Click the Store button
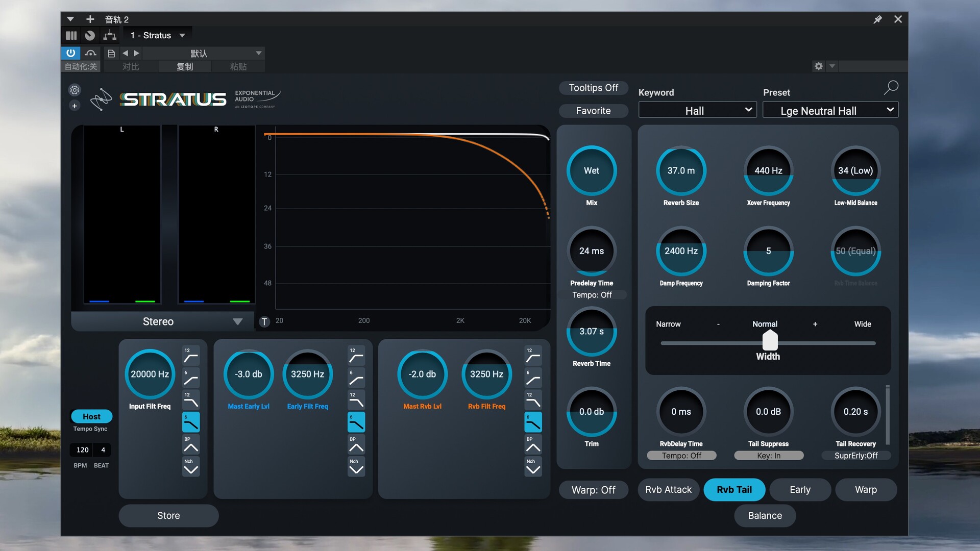 pyautogui.click(x=168, y=515)
